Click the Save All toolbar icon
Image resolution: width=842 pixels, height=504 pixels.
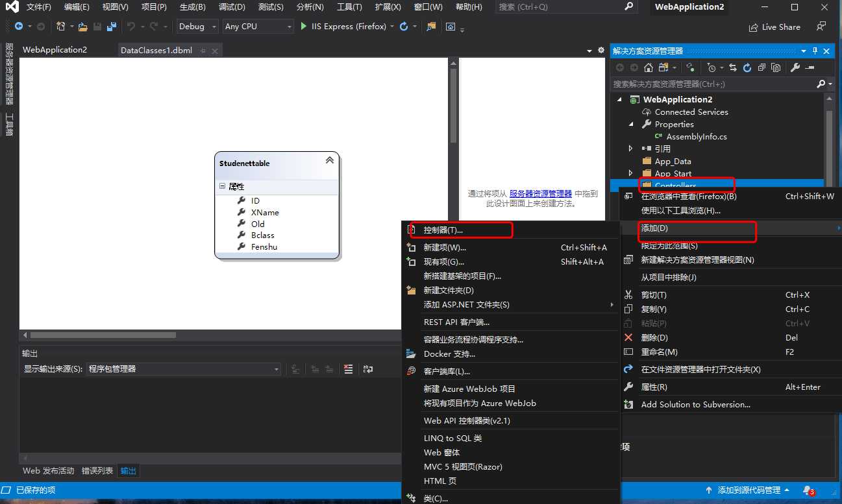click(112, 27)
